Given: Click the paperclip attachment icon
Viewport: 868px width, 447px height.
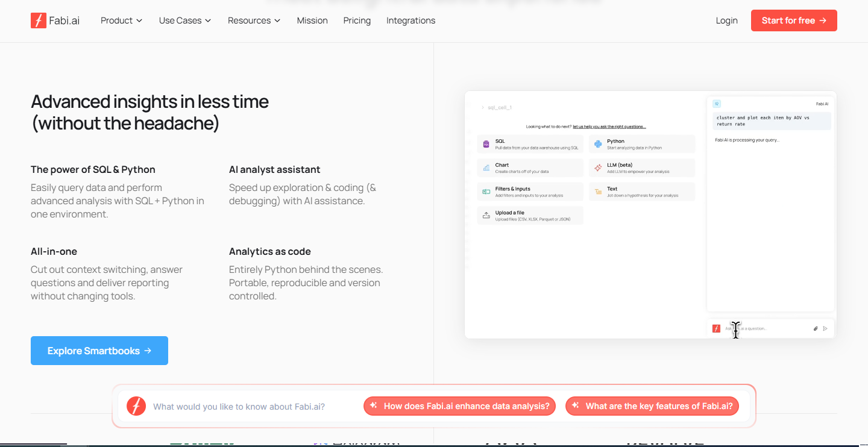Looking at the screenshot, I should tap(816, 328).
